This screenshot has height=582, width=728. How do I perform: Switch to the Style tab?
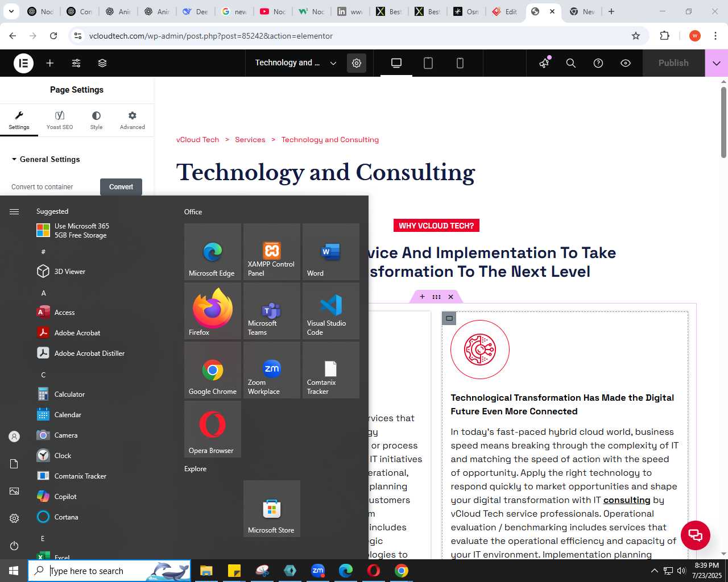tap(96, 120)
